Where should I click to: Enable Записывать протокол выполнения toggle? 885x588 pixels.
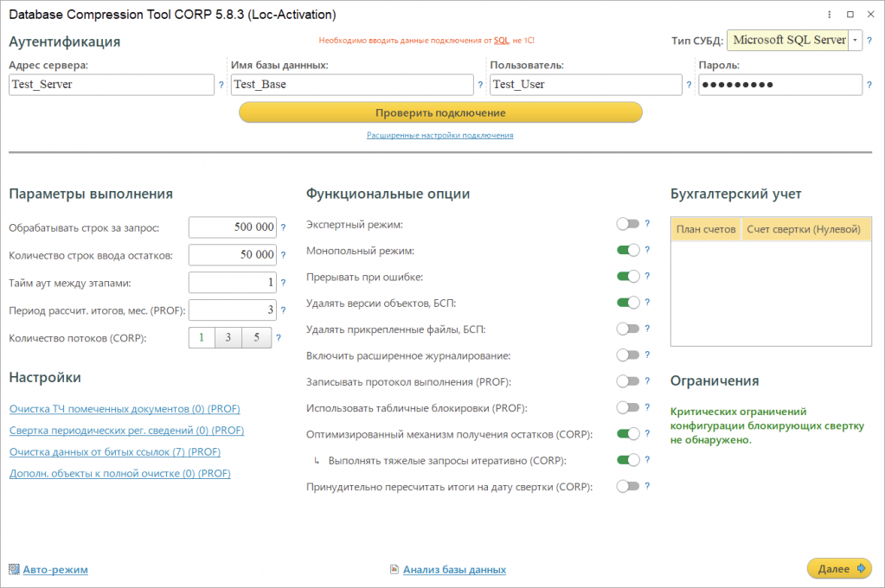627,381
